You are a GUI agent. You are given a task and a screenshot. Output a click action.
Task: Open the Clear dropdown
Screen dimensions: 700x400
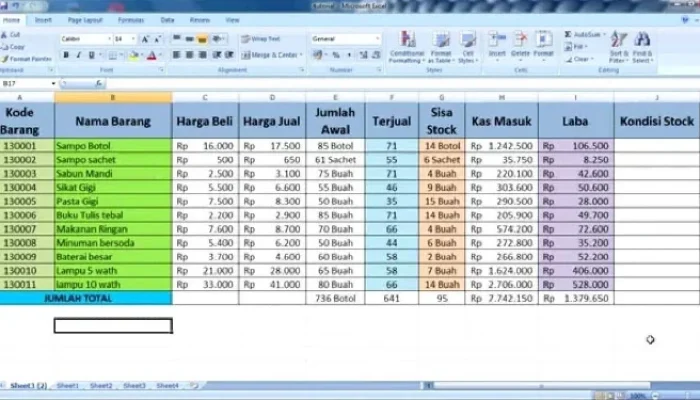579,59
